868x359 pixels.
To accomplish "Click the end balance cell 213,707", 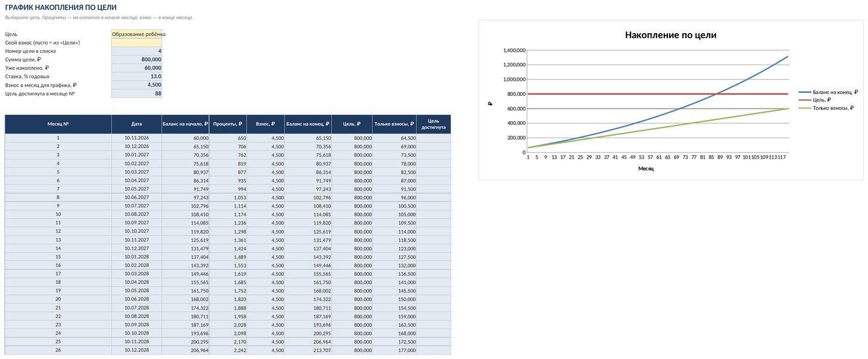I will (308, 350).
